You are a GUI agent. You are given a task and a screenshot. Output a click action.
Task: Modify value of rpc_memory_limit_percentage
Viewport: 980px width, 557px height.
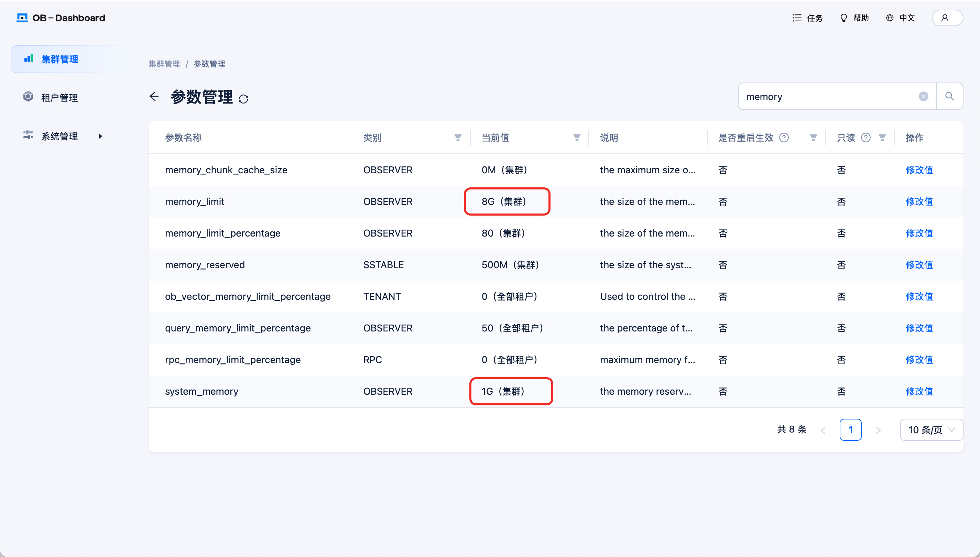tap(919, 360)
